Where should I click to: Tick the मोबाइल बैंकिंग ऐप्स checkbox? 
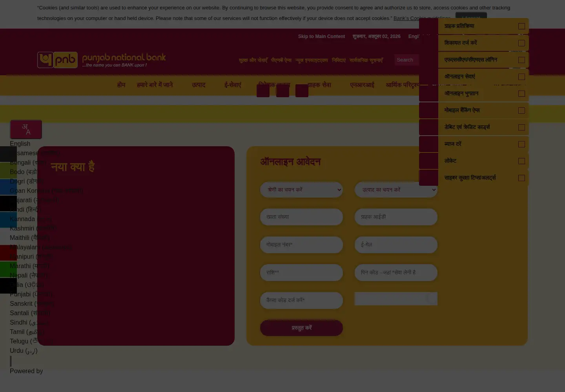point(521,111)
